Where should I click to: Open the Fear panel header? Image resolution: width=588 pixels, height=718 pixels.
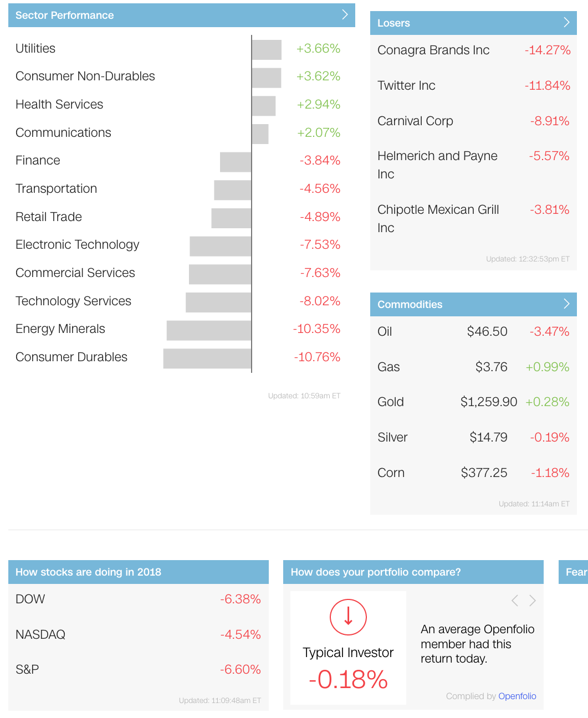pos(576,572)
